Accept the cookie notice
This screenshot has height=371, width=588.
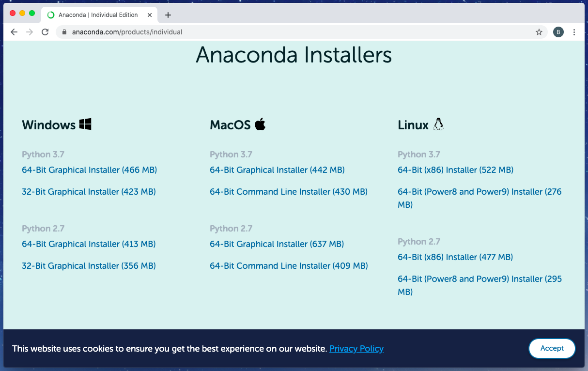click(552, 349)
